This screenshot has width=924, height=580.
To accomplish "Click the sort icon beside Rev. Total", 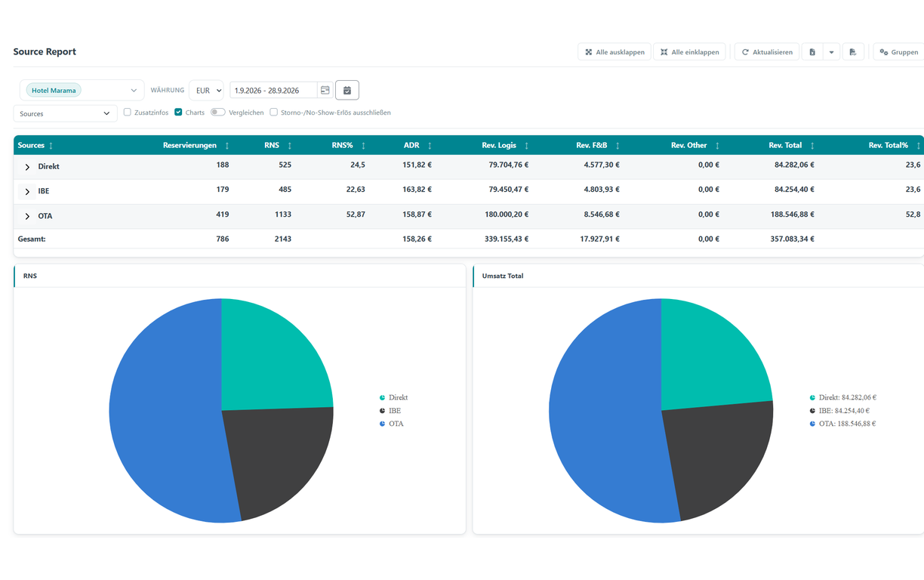I will 812,146.
